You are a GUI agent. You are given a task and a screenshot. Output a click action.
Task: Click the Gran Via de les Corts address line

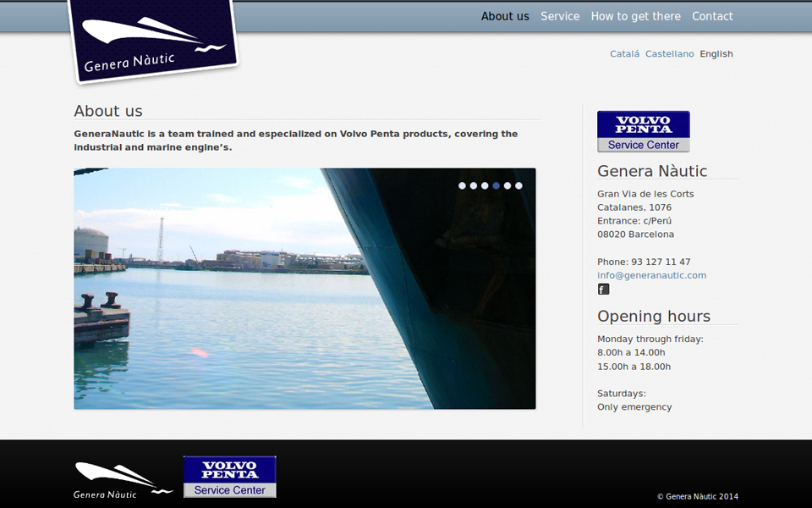point(645,194)
